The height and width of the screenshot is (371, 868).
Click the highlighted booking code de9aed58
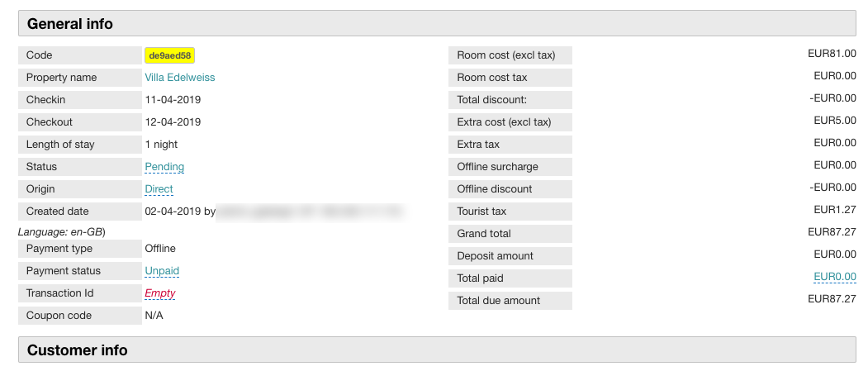[x=169, y=55]
